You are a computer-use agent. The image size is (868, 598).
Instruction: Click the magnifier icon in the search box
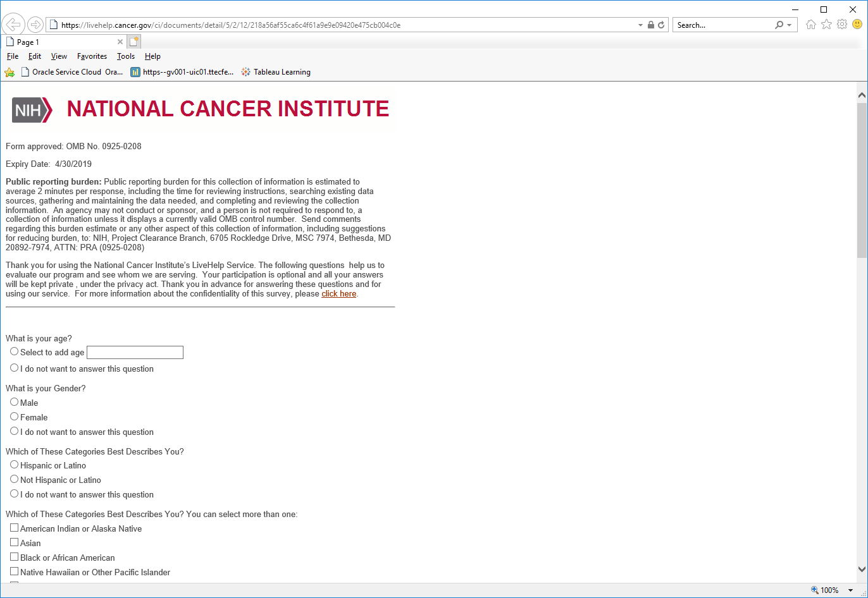coord(779,25)
